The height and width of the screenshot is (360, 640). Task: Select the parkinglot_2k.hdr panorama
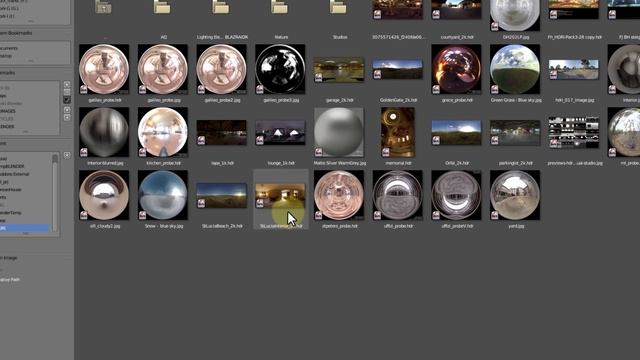[515, 133]
